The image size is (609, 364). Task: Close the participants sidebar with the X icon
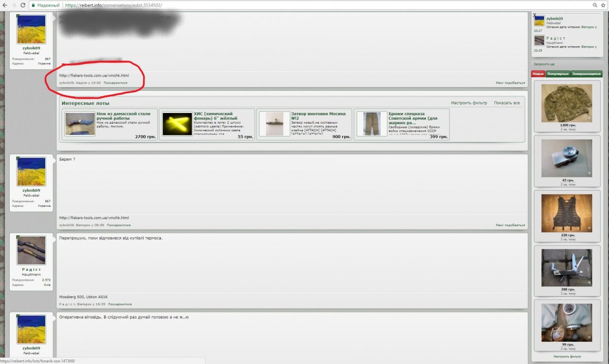pyautogui.click(x=535, y=15)
